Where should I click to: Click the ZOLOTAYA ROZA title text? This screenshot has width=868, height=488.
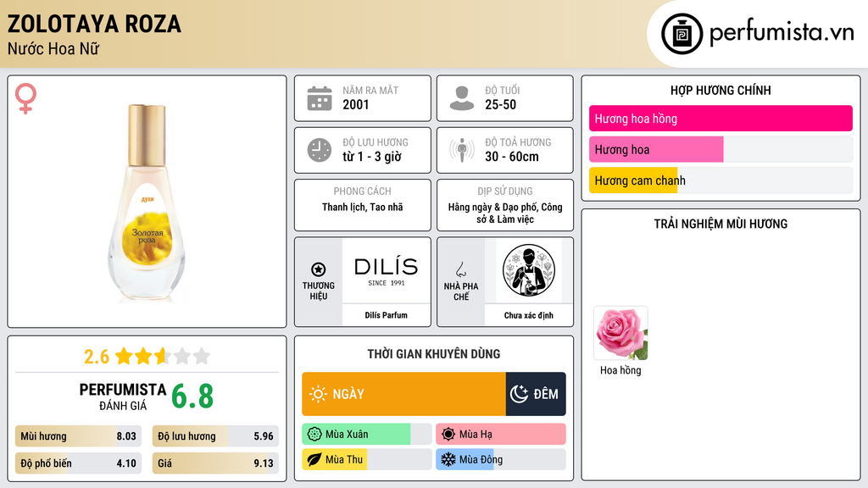94,24
